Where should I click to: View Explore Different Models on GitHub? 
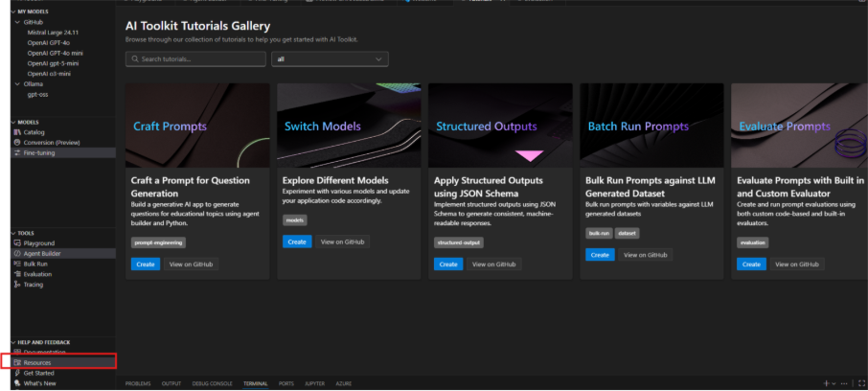(x=343, y=241)
